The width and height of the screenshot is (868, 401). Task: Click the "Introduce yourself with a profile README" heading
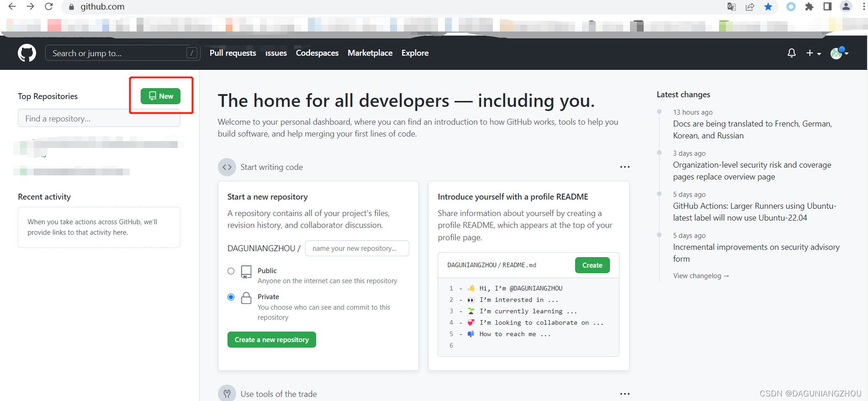coord(513,197)
